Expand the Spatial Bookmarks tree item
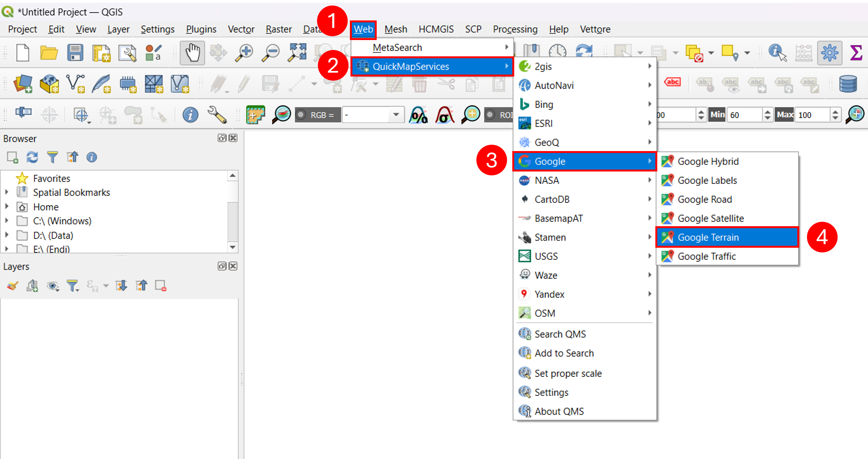868x459 pixels. coord(6,192)
